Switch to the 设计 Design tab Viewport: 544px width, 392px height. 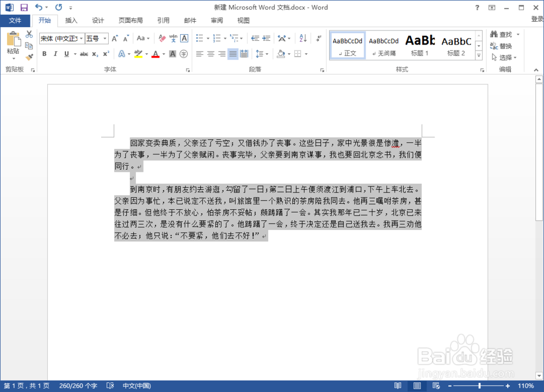(98, 21)
